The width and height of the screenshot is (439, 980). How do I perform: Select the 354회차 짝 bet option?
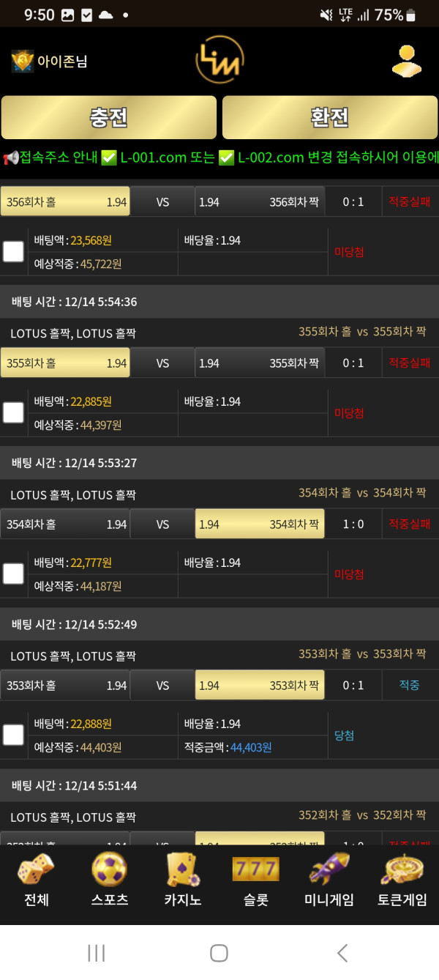[260, 524]
